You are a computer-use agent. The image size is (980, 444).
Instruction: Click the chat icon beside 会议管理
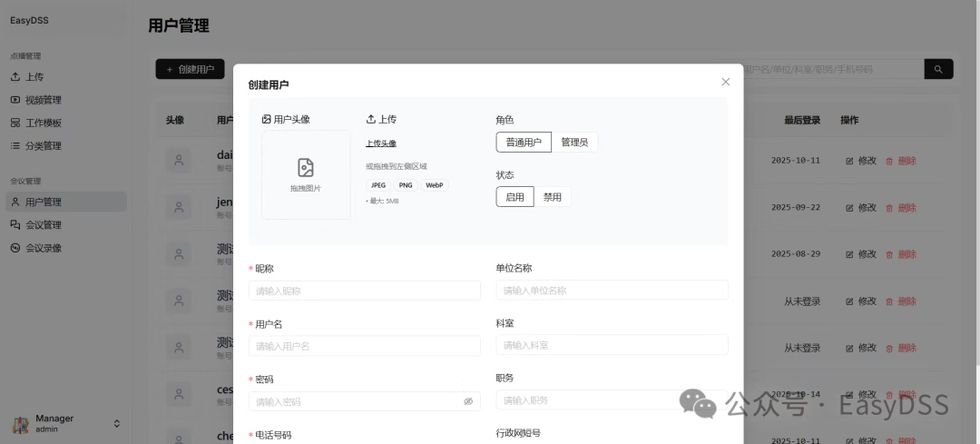pos(15,225)
